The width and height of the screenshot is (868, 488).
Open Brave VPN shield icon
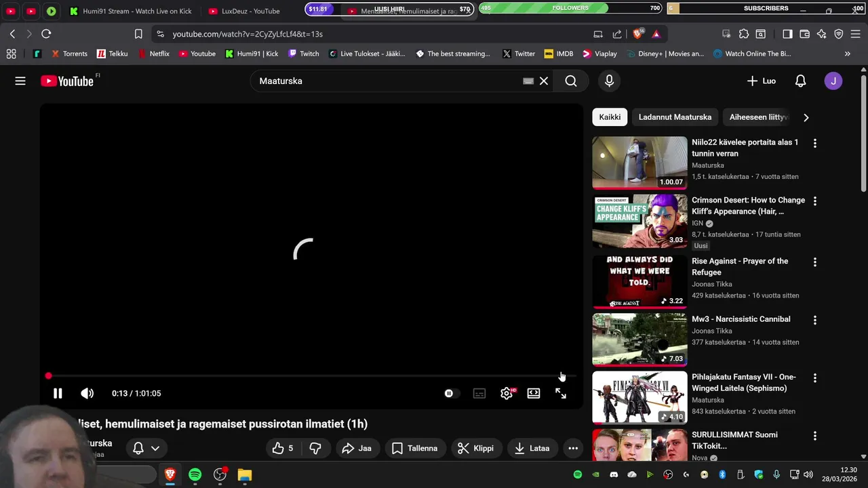tap(839, 34)
